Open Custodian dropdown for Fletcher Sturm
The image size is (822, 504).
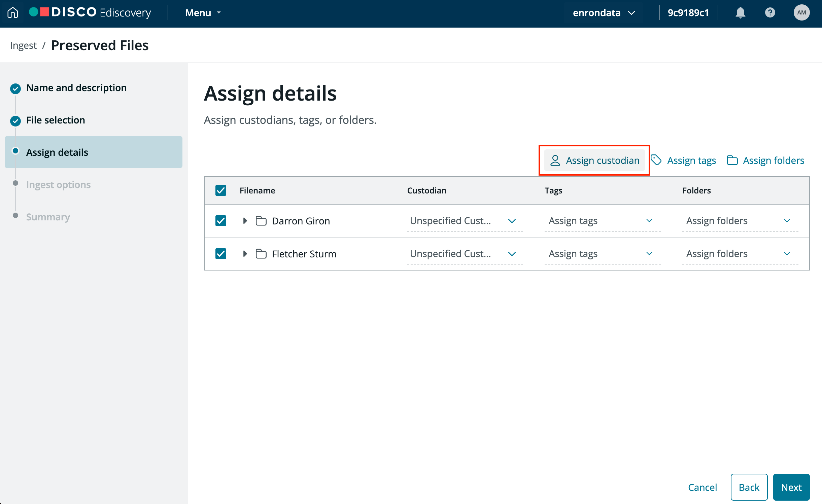click(x=465, y=254)
